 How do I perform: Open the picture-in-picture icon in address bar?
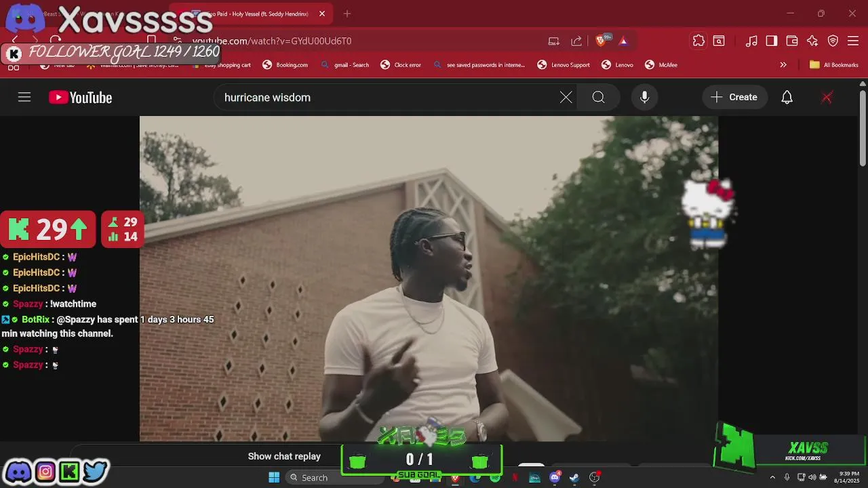pos(554,41)
